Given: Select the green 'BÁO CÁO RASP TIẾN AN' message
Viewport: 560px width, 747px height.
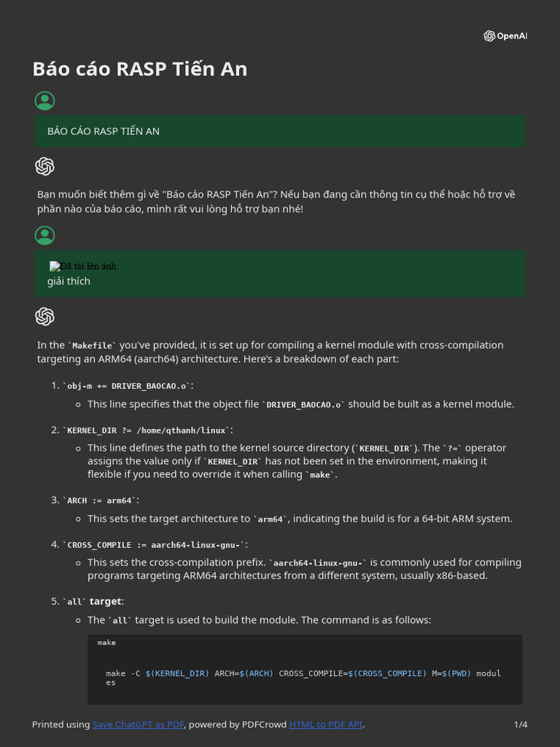Looking at the screenshot, I should (x=104, y=131).
